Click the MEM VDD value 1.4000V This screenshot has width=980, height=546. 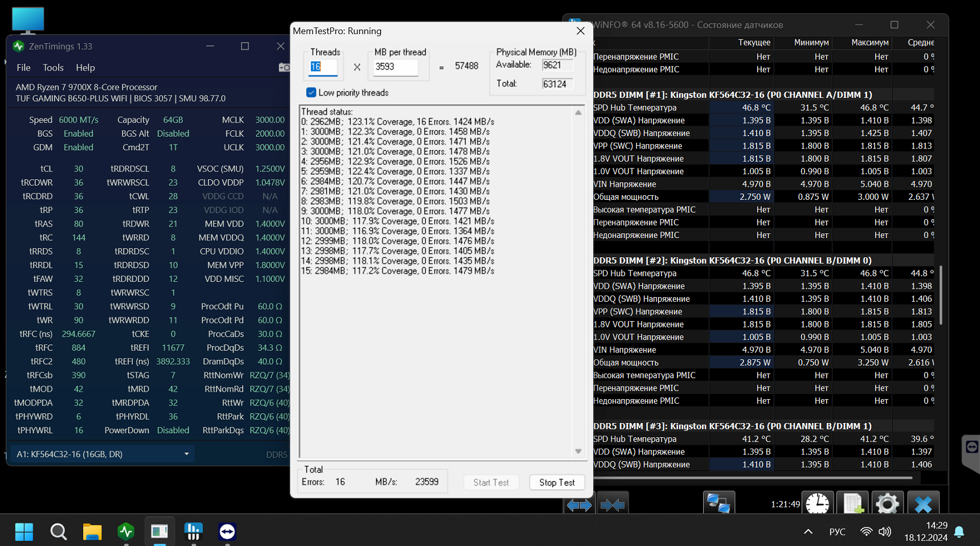click(270, 224)
